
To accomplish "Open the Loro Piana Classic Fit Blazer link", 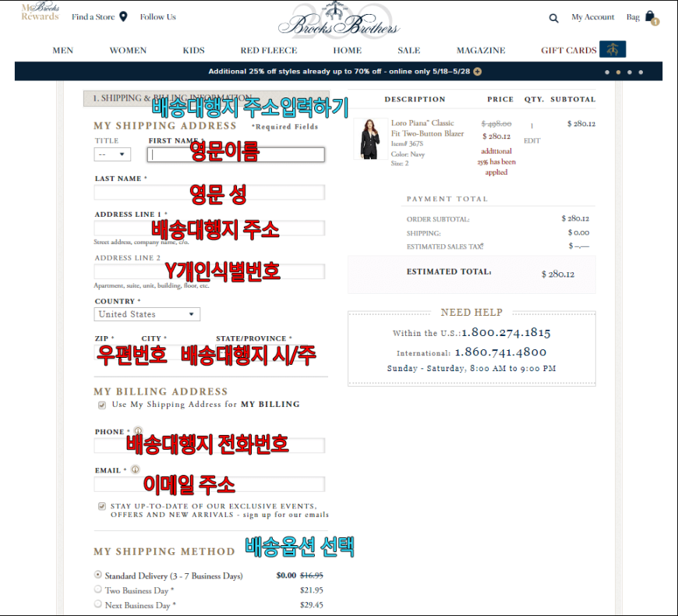I will [428, 128].
